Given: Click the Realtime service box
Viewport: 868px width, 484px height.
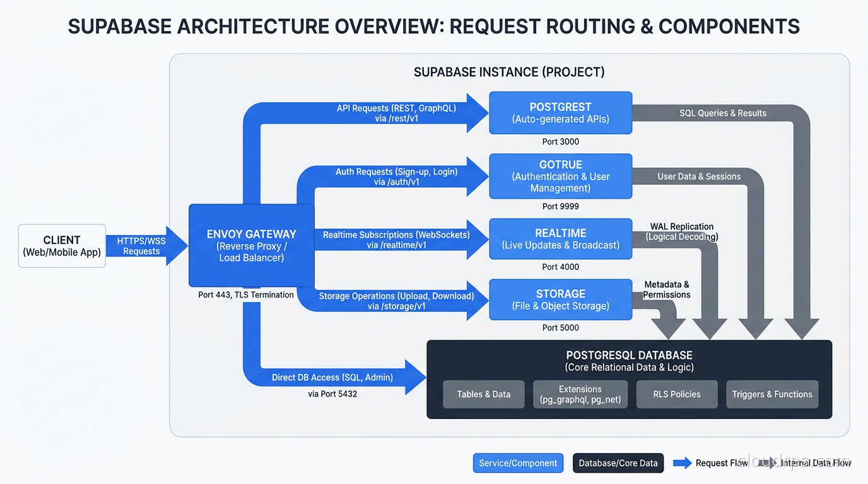Looking at the screenshot, I should [x=560, y=239].
